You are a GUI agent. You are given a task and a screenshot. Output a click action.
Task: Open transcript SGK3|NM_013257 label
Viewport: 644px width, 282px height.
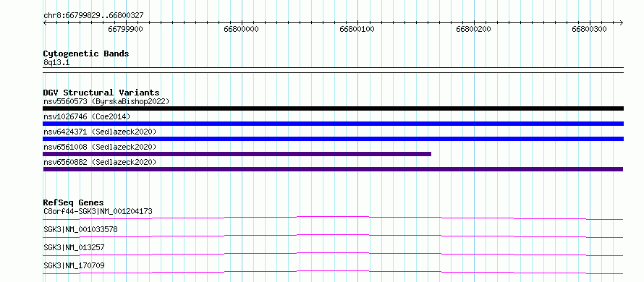tap(74, 247)
